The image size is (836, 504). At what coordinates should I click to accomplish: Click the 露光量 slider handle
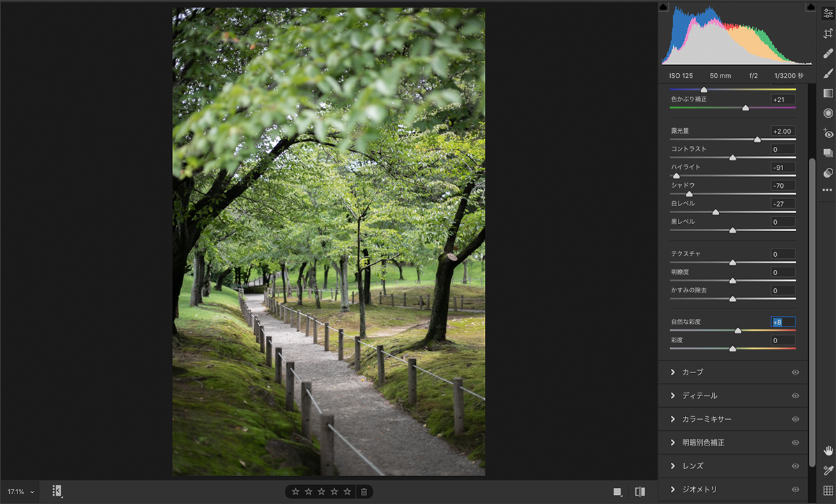click(757, 139)
